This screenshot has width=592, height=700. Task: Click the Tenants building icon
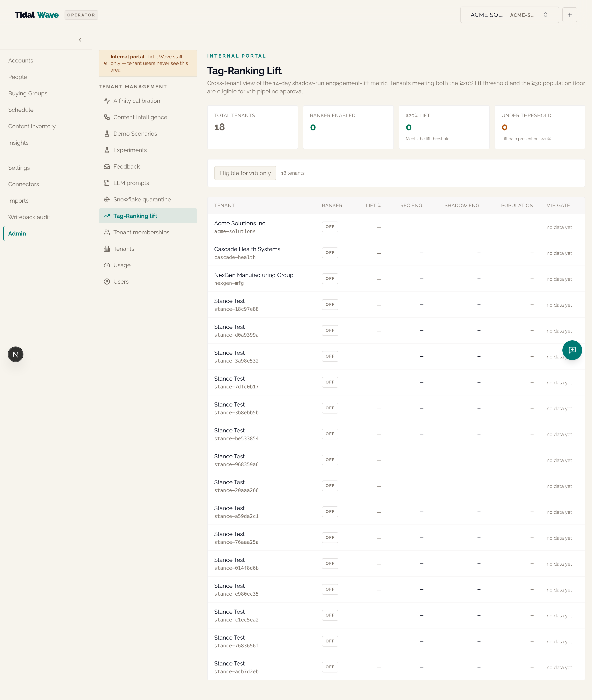click(107, 249)
